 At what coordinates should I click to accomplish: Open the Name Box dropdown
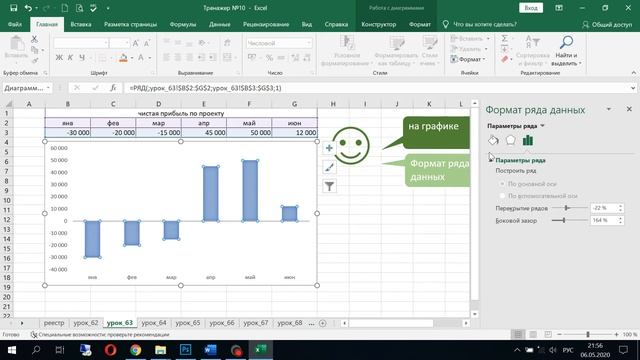pyautogui.click(x=48, y=88)
